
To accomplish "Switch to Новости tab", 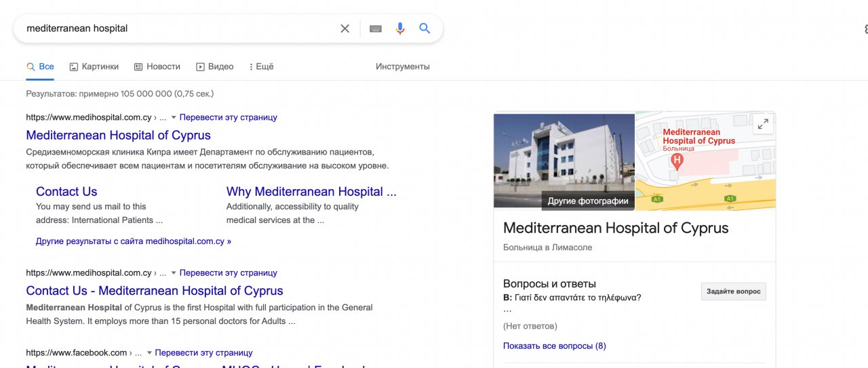I will tap(157, 66).
